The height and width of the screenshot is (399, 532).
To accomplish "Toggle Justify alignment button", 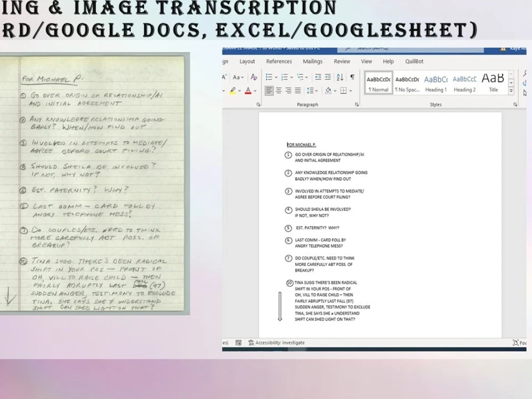I will [x=297, y=90].
